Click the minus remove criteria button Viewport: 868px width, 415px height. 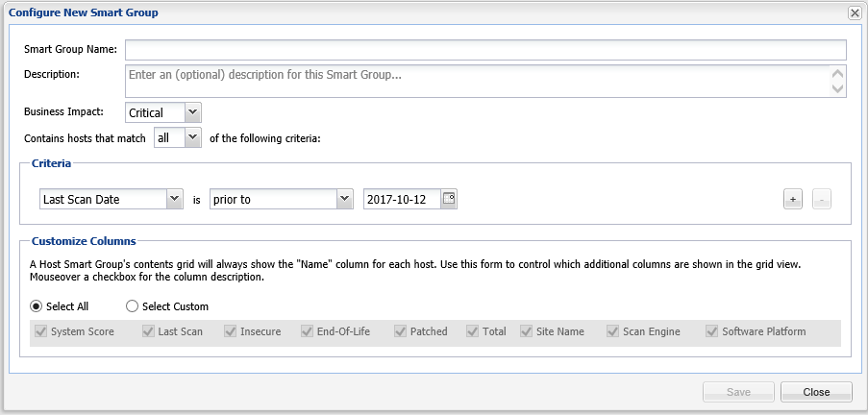[822, 199]
